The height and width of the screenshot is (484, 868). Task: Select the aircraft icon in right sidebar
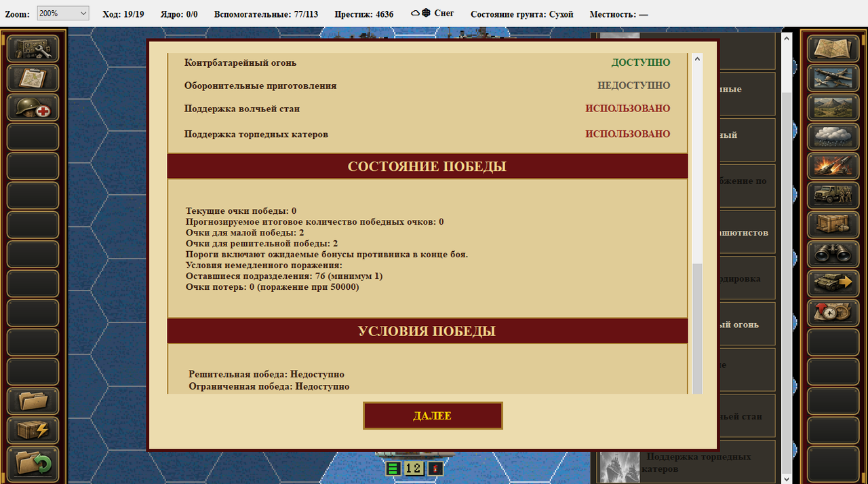point(834,78)
